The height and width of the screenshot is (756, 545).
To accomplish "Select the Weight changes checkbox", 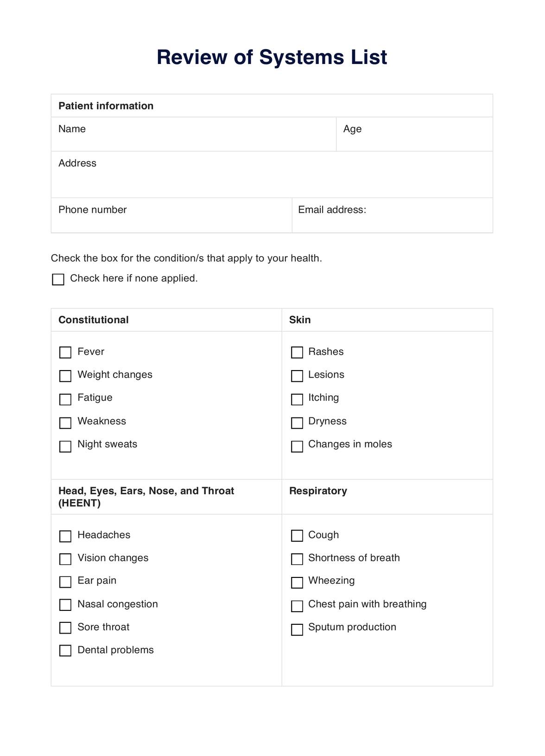I will pos(65,376).
